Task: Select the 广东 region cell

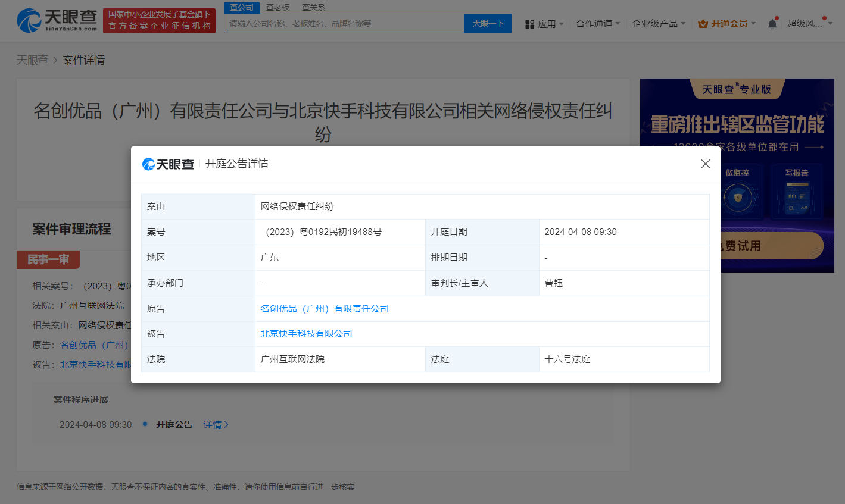Action: point(340,258)
